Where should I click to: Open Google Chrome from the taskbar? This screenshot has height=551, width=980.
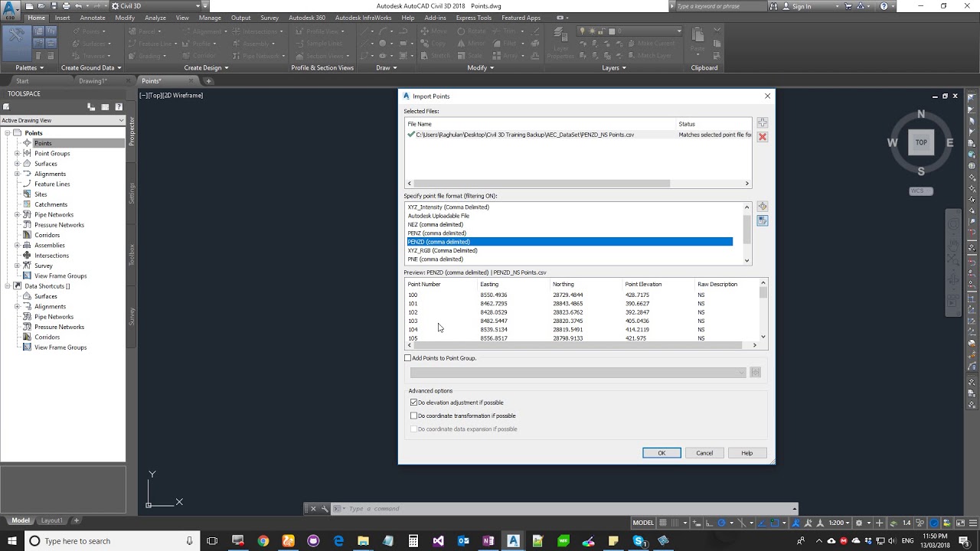pyautogui.click(x=263, y=541)
